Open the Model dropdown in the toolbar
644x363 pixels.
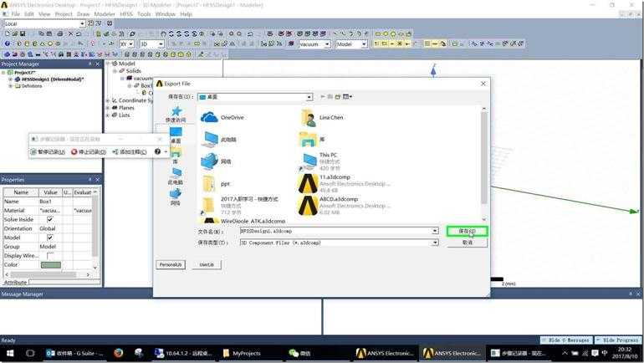click(x=364, y=44)
